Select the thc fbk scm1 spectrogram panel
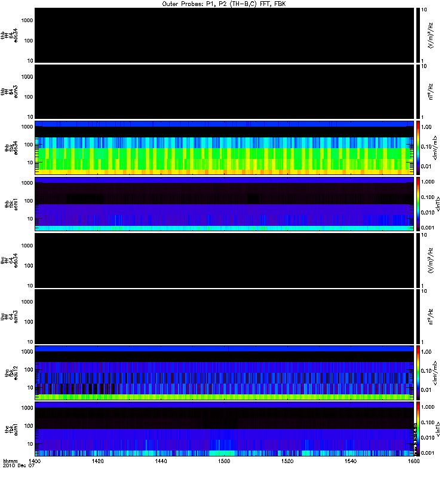The image size is (448, 478). [x=225, y=429]
